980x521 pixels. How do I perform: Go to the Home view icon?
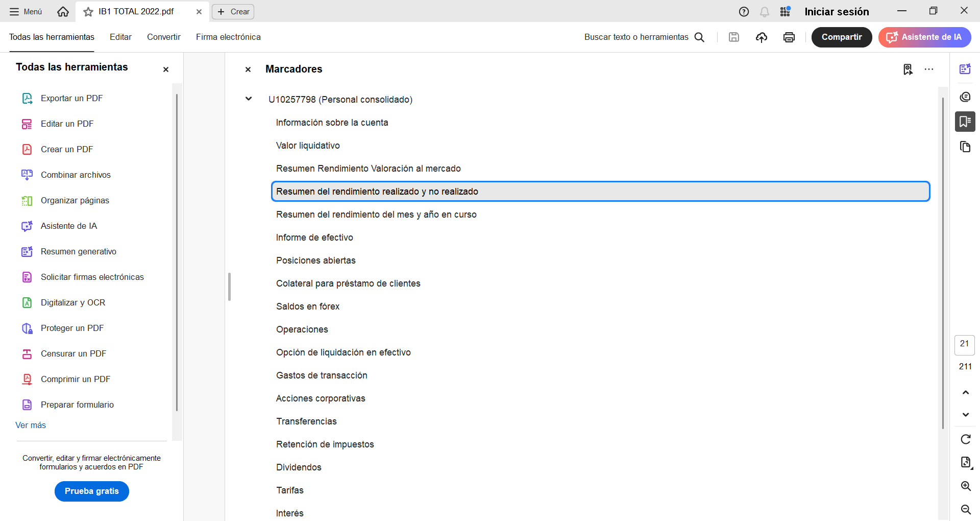63,11
